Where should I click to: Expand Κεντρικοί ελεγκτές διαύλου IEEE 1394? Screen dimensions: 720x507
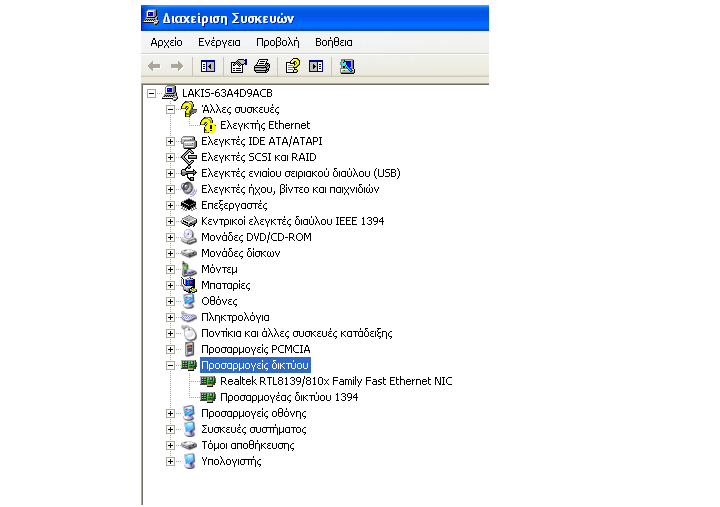[x=170, y=222]
